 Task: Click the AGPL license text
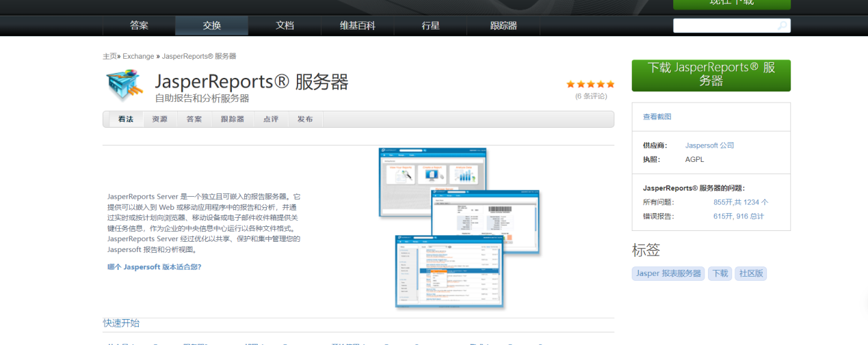pyautogui.click(x=694, y=160)
